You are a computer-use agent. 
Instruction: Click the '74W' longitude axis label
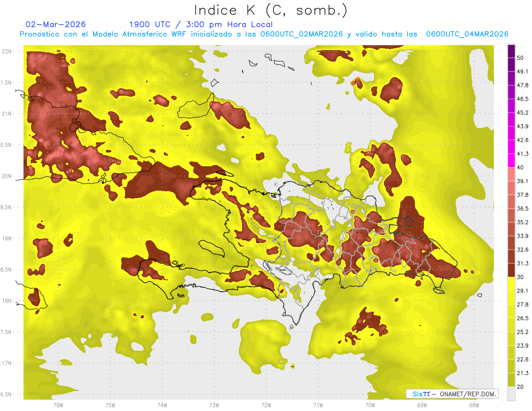pos(162,406)
